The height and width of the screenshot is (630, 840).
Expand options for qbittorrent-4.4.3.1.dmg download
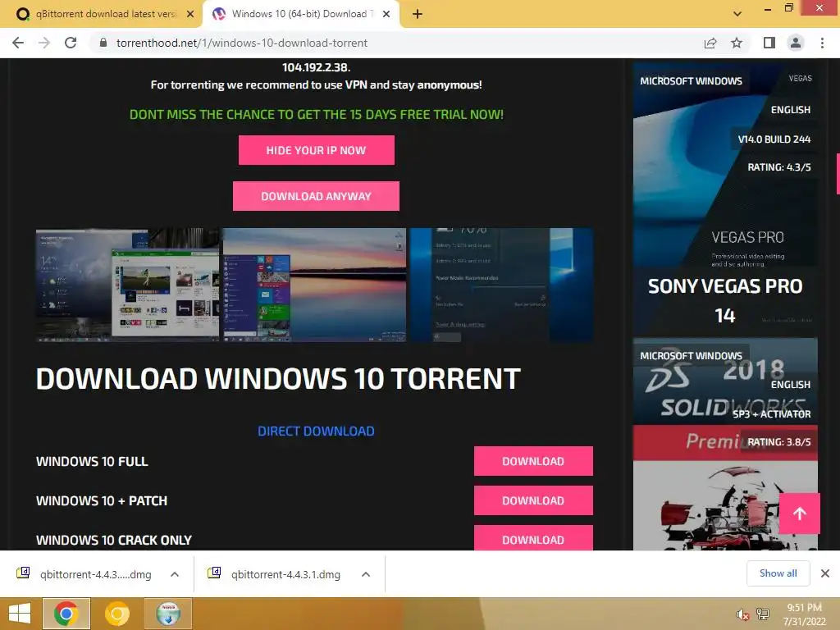point(366,574)
